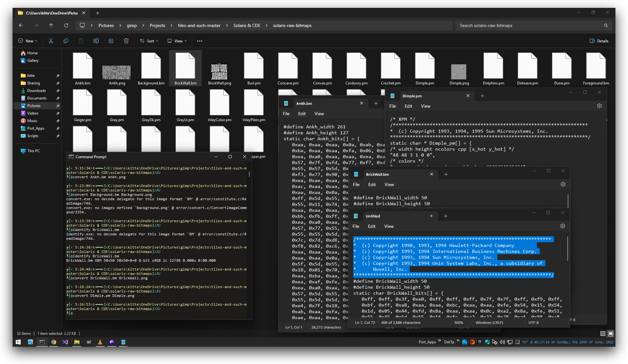Open Visual Studio from the taskbar

click(65, 342)
